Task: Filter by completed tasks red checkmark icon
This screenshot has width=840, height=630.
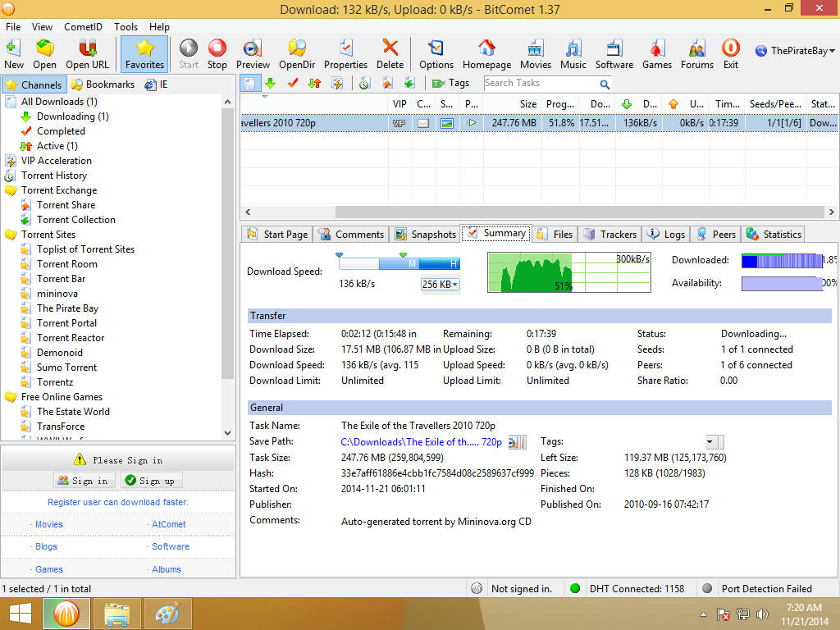Action: (x=293, y=83)
